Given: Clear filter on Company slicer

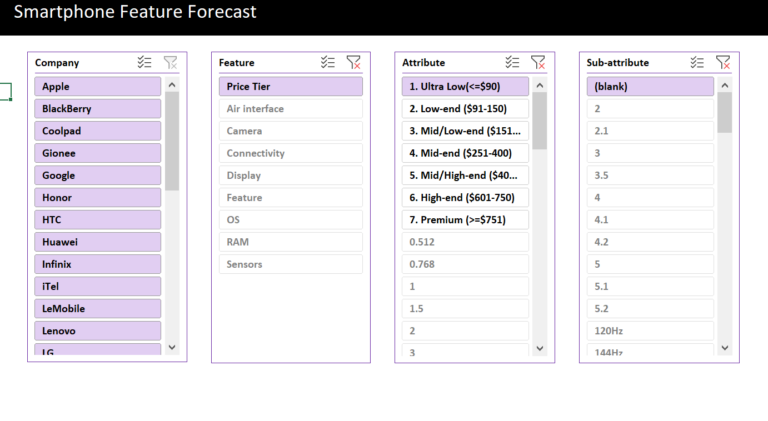Looking at the screenshot, I should coord(170,62).
